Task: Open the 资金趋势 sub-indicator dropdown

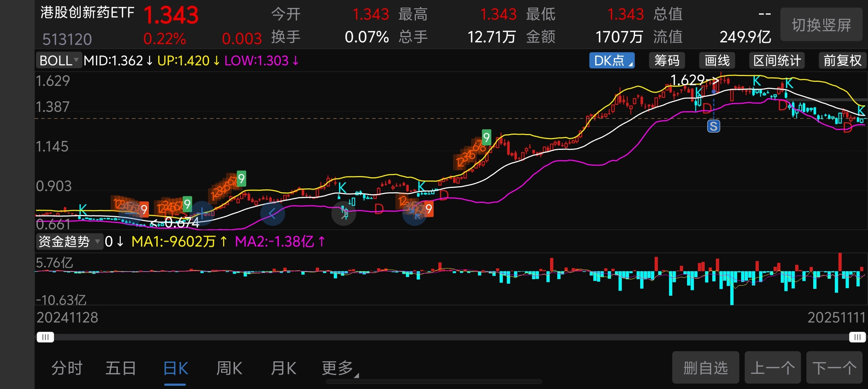Action: (69, 241)
